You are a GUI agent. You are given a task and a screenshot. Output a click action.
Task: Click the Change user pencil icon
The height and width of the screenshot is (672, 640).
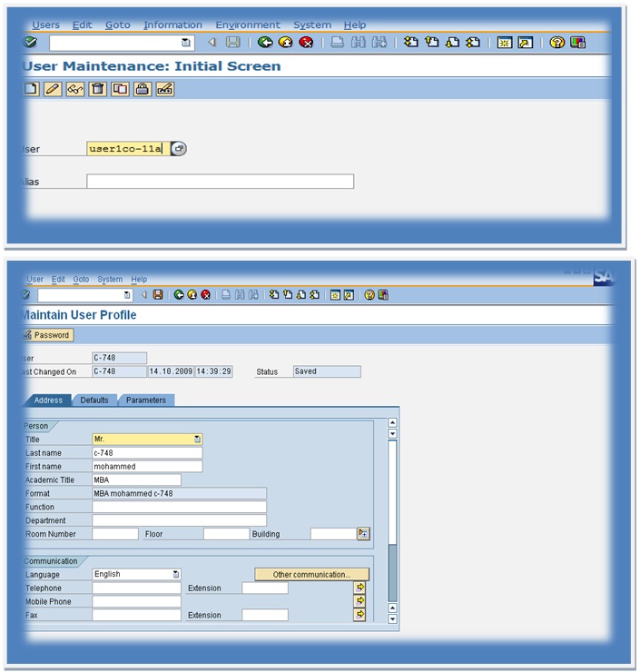pos(53,89)
